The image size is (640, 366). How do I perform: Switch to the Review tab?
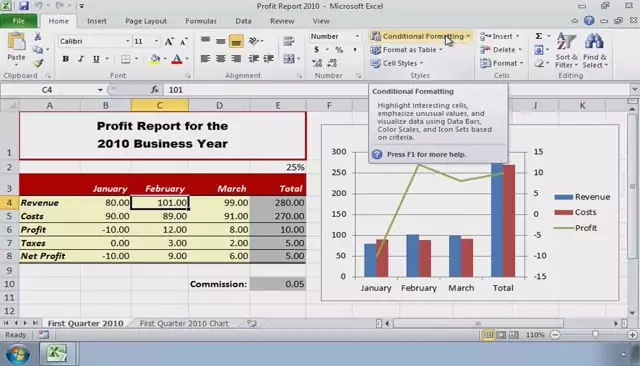tap(282, 21)
